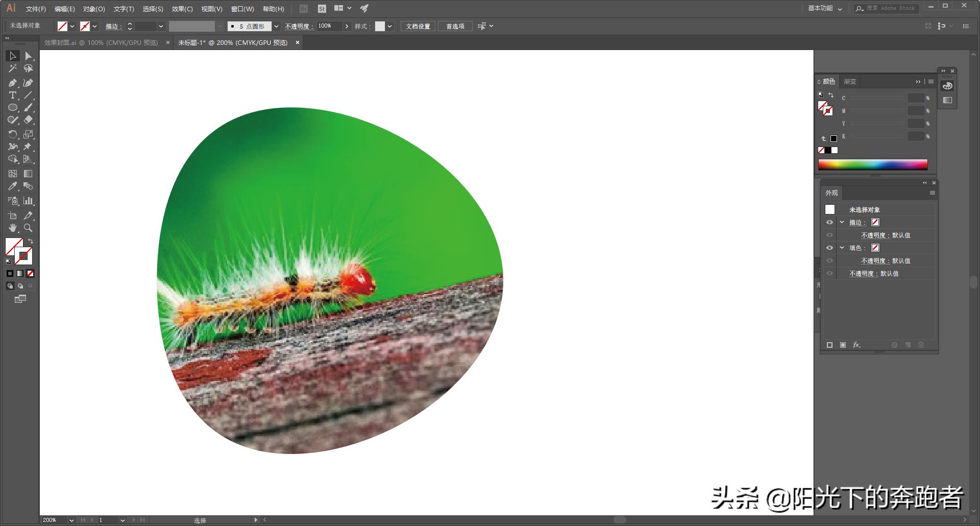Image resolution: width=980 pixels, height=526 pixels.
Task: Open stroke weight dropdown
Action: click(161, 26)
